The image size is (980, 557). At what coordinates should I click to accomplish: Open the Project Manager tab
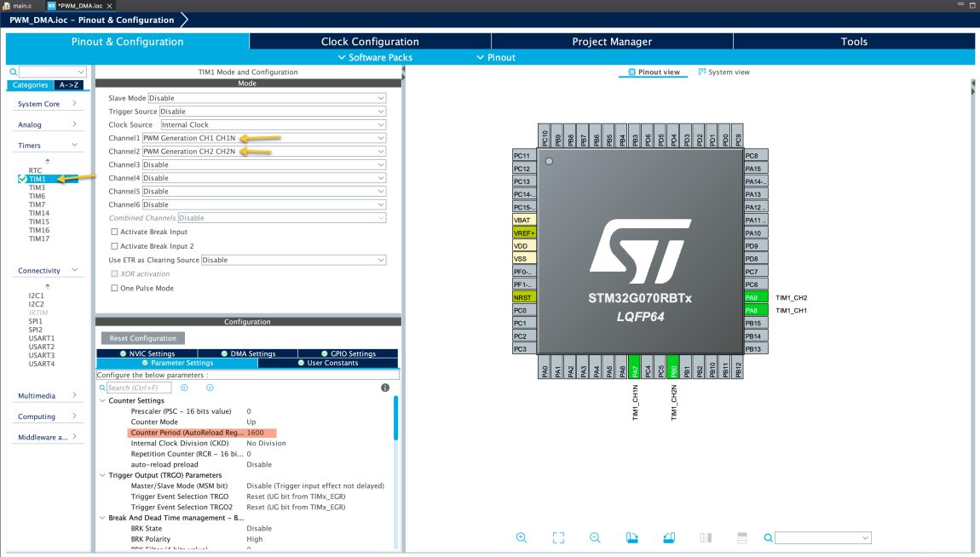(611, 41)
